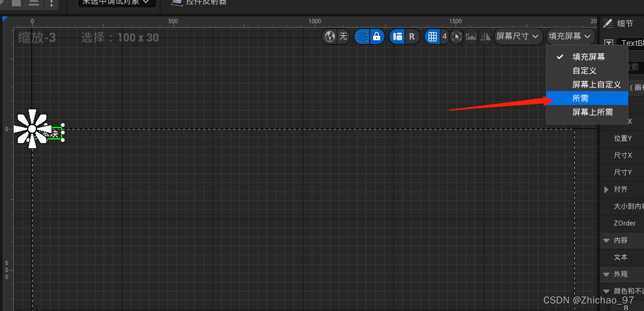The image size is (644, 311).
Task: Click the white flower anchor widget
Action: pos(31,129)
